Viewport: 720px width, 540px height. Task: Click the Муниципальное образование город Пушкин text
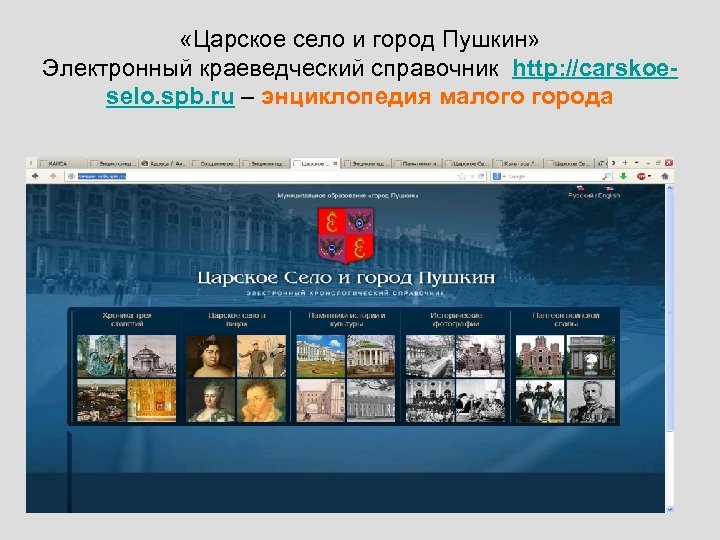(x=348, y=196)
